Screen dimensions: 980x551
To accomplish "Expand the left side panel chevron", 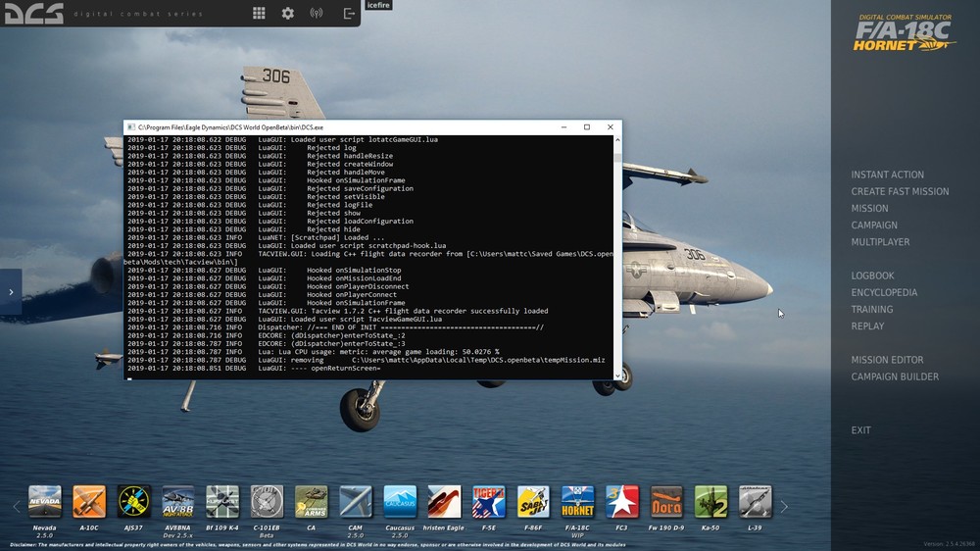I will [x=11, y=291].
